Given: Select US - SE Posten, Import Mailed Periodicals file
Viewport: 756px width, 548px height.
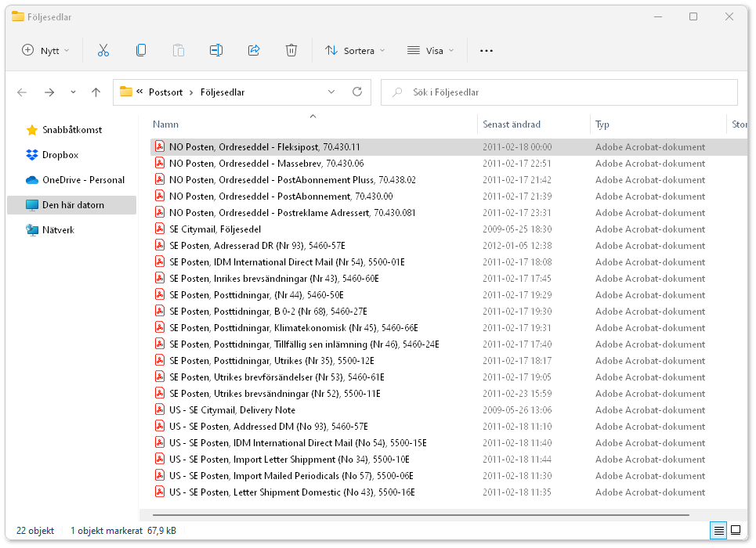Looking at the screenshot, I should [x=448, y=475].
